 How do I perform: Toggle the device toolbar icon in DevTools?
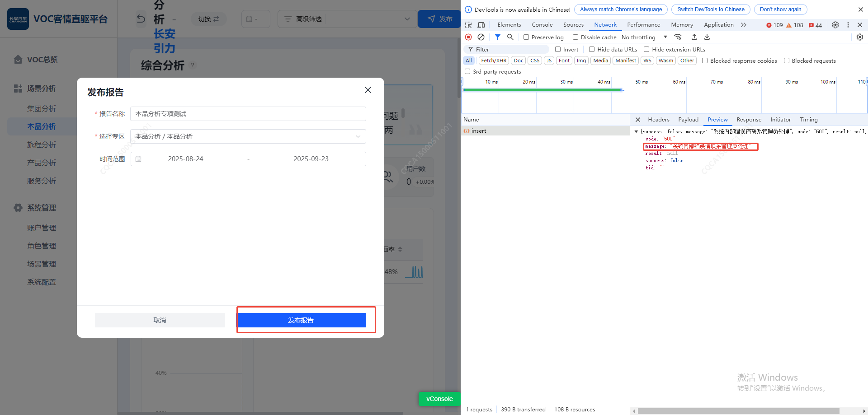[481, 25]
